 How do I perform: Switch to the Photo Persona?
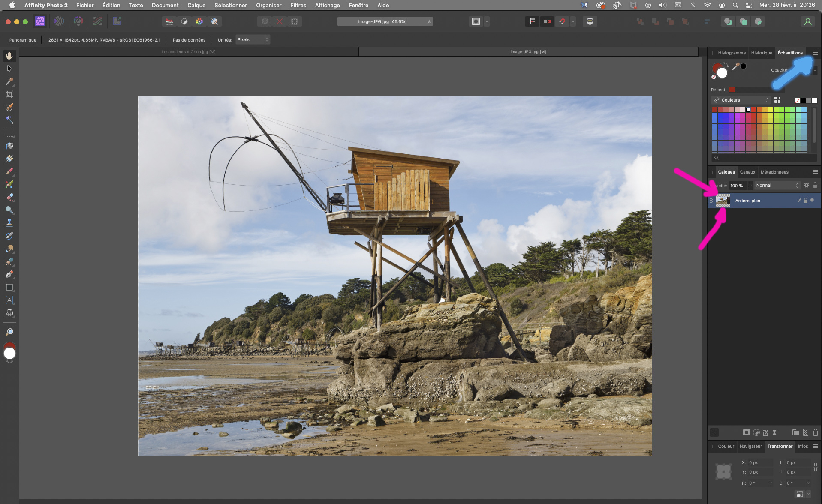coord(40,21)
